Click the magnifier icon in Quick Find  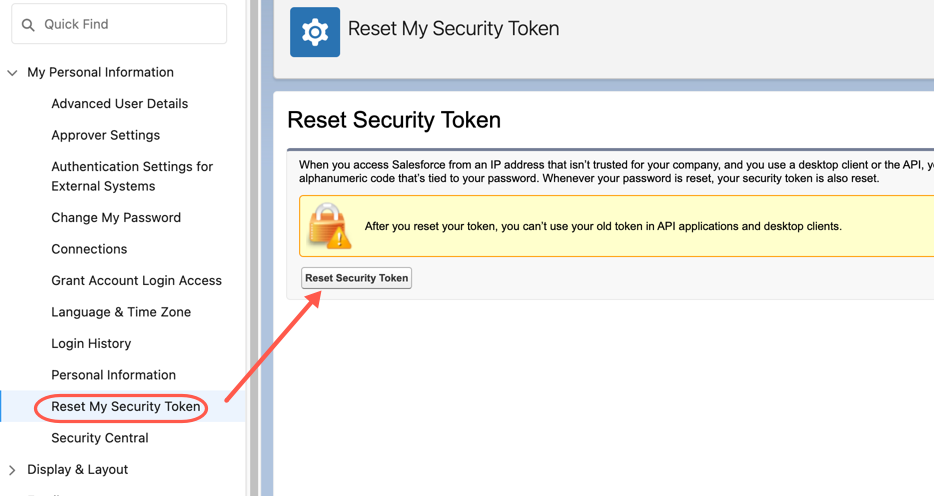pyautogui.click(x=28, y=25)
